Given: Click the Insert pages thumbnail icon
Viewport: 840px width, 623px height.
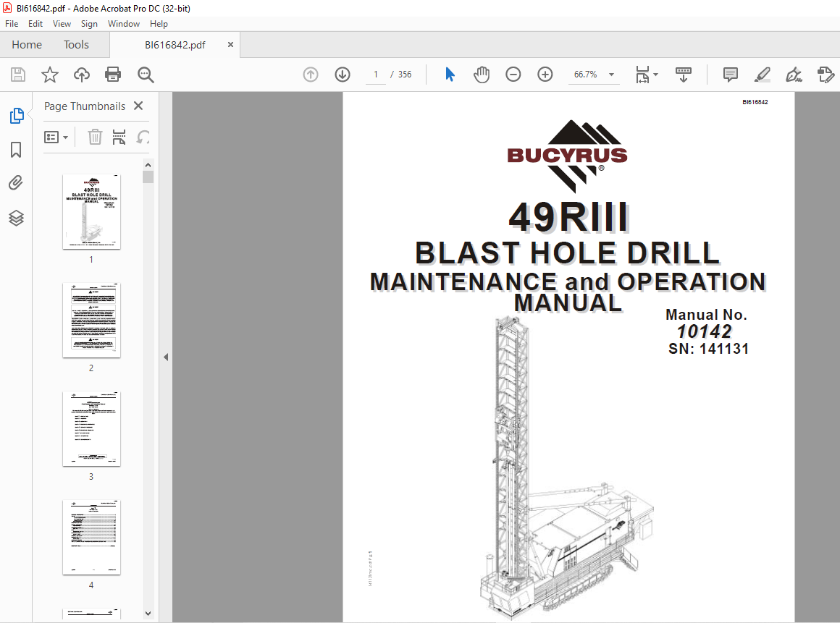Looking at the screenshot, I should point(119,137).
